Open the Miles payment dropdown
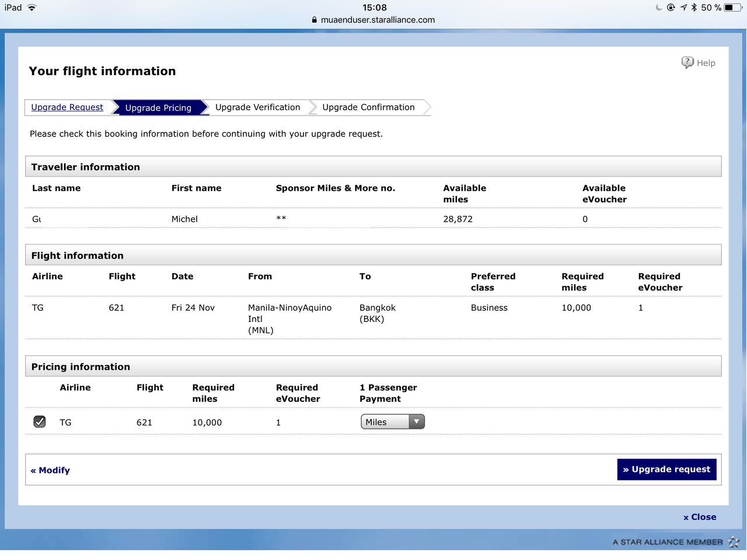The height and width of the screenshot is (560, 747). 392,422
